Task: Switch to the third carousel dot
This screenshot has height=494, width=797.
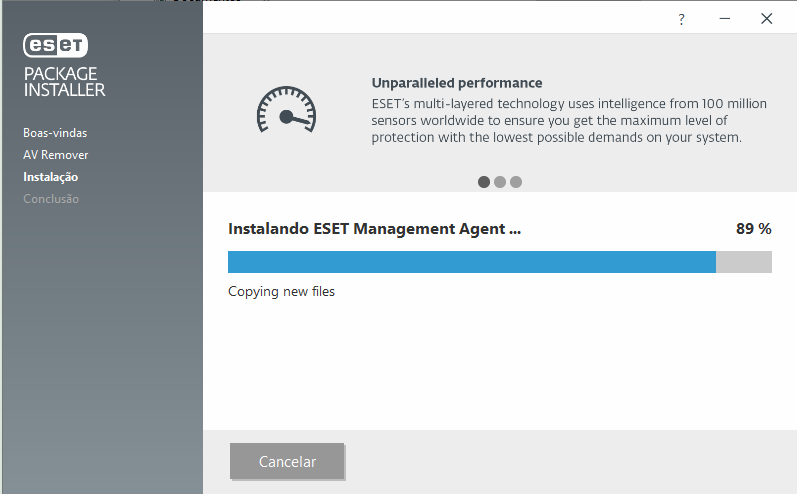Action: click(516, 182)
